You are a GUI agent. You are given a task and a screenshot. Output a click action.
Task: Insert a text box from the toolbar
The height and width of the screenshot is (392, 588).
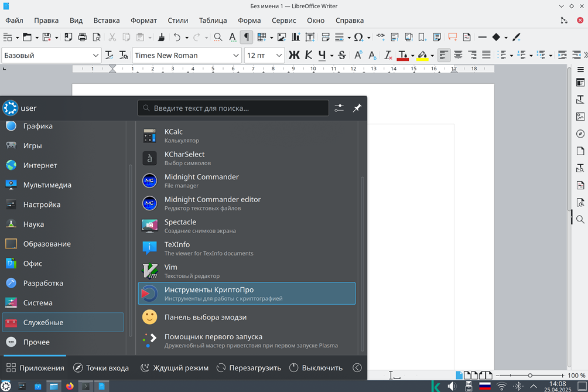tap(310, 37)
